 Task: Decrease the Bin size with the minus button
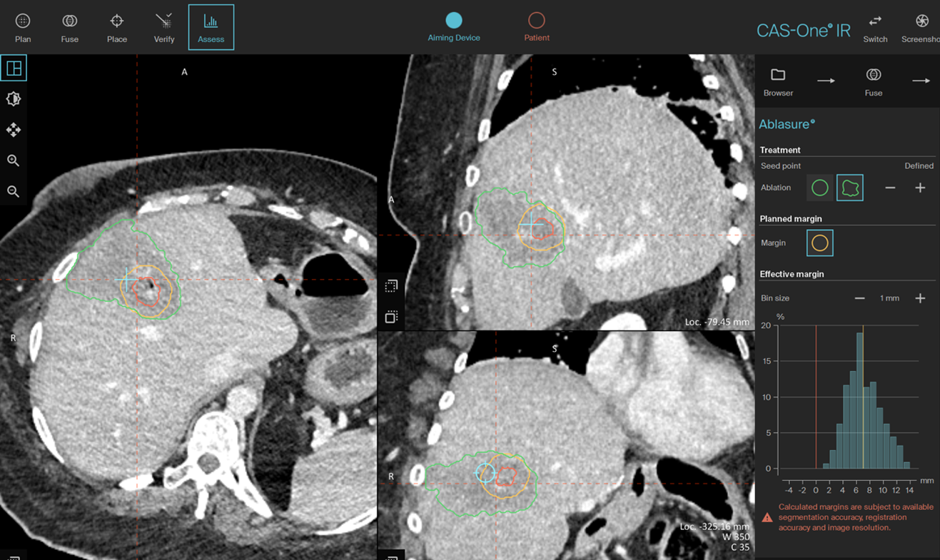pyautogui.click(x=859, y=297)
